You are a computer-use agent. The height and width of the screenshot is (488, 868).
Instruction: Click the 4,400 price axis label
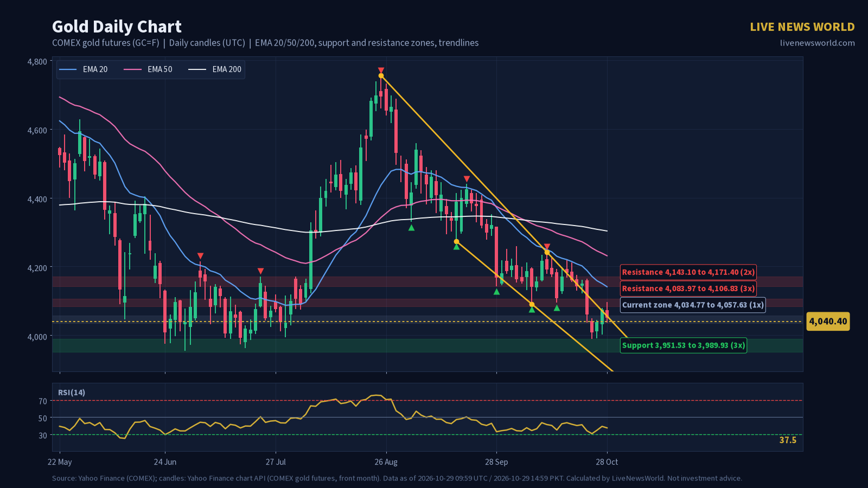37,199
